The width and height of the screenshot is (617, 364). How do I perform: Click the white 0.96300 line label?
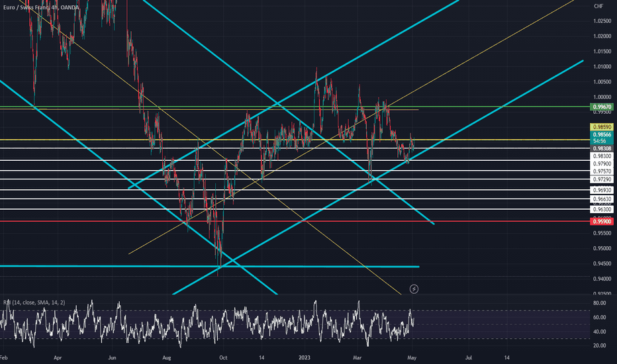coord(602,209)
